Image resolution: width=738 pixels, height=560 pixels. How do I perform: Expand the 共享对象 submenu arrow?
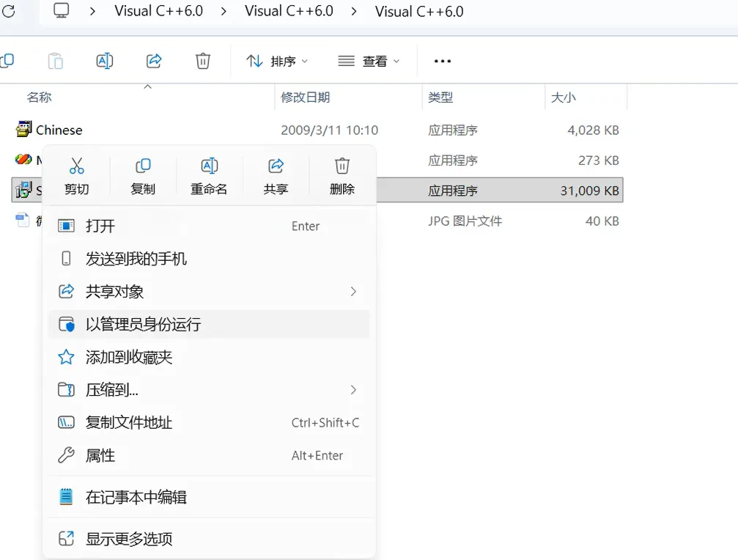353,292
